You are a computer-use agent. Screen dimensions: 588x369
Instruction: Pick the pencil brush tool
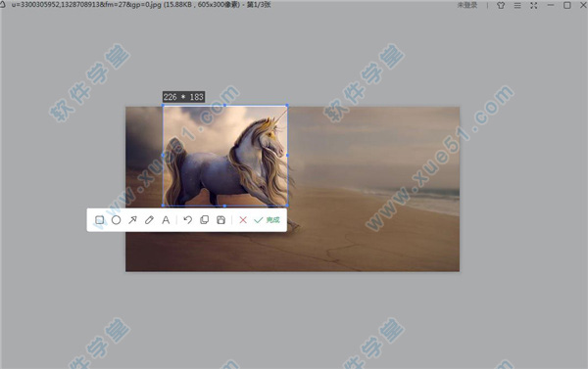pyautogui.click(x=149, y=220)
